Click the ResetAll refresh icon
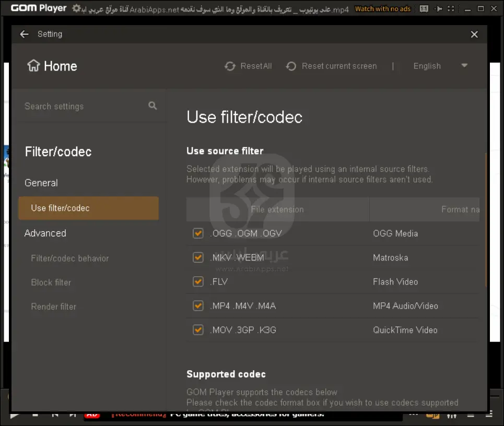 230,66
